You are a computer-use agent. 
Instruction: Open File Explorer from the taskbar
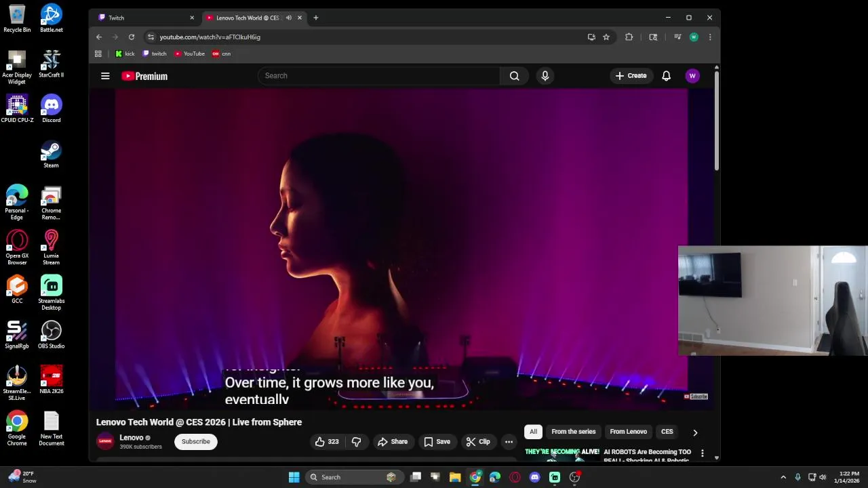tap(455, 477)
